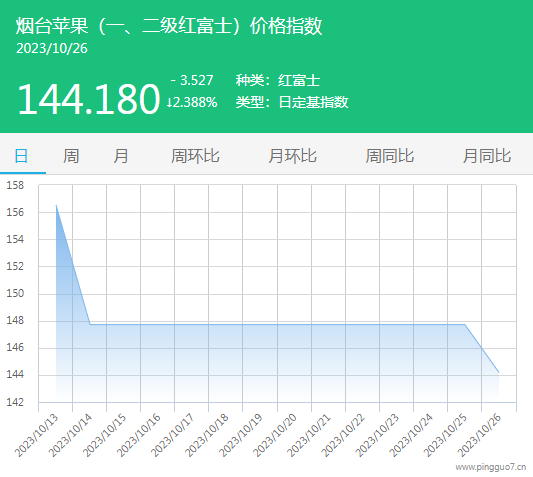Click the 2023/10/14 data point on line
This screenshot has height=477, width=533.
pyautogui.click(x=90, y=324)
